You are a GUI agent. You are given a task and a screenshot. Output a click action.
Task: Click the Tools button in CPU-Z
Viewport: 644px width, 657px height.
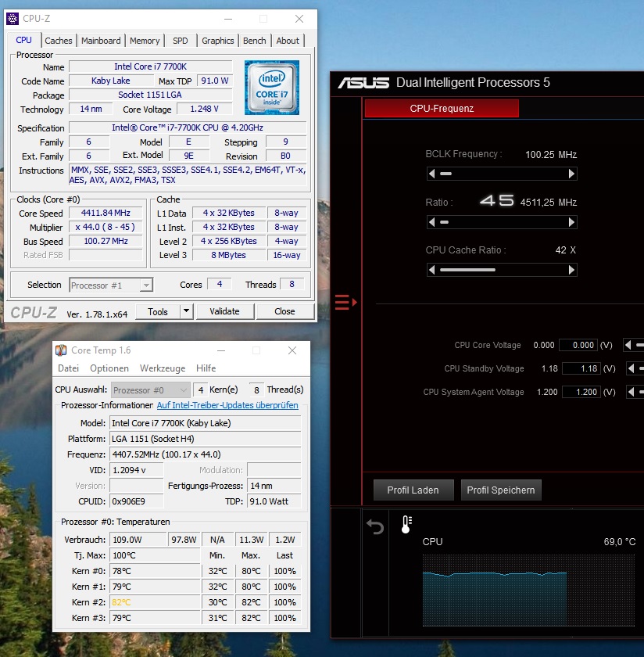click(x=158, y=312)
